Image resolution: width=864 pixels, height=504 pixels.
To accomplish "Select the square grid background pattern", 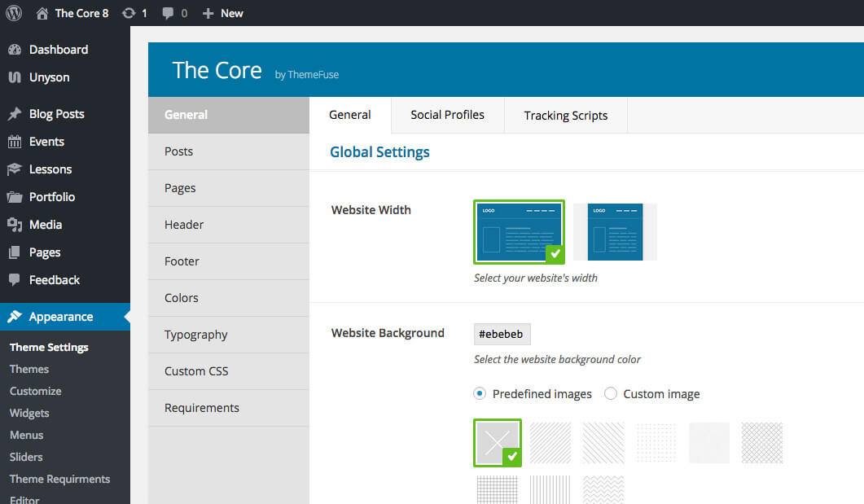I will (498, 489).
